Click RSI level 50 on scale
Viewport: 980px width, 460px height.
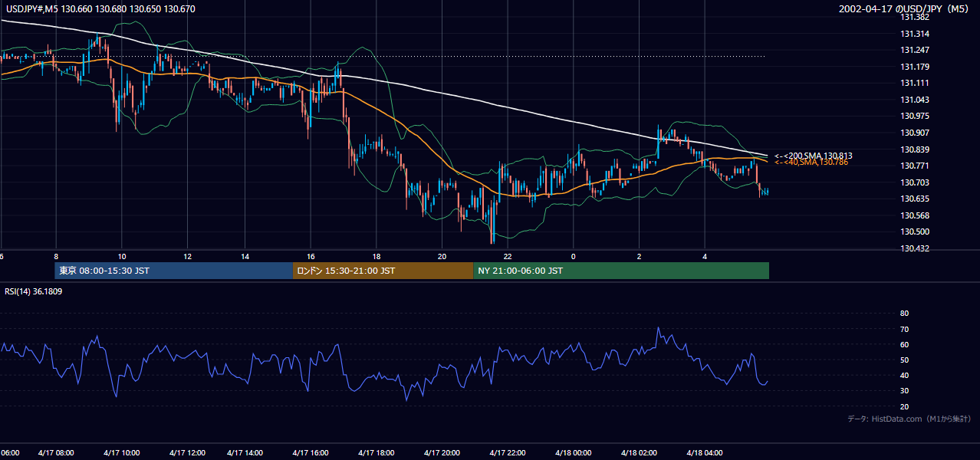pos(904,360)
